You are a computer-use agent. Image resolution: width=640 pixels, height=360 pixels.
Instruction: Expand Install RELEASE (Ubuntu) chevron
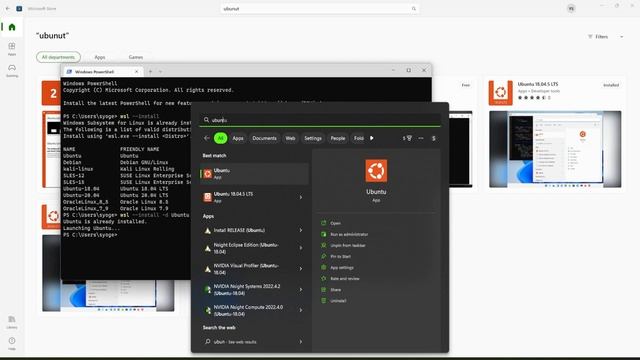click(301, 230)
